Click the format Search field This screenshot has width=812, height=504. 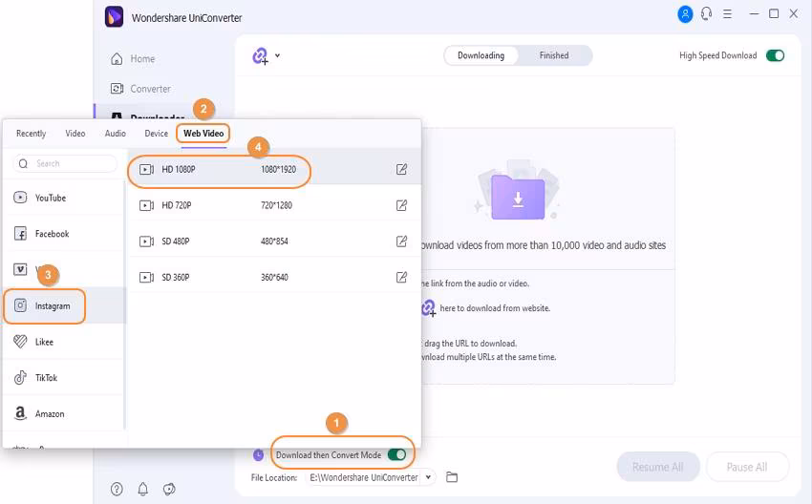pyautogui.click(x=65, y=163)
